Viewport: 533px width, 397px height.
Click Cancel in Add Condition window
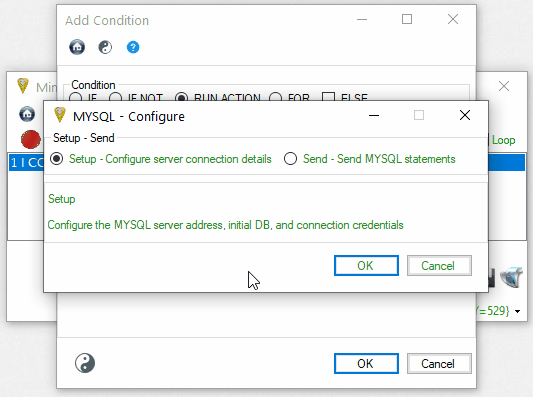439,363
